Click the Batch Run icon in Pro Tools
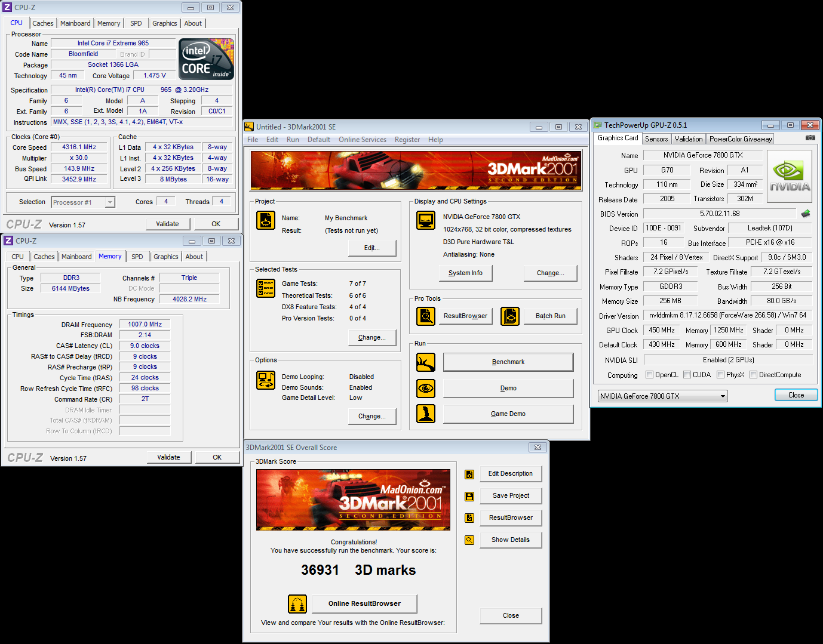Viewport: 823px width, 644px height. [510, 316]
